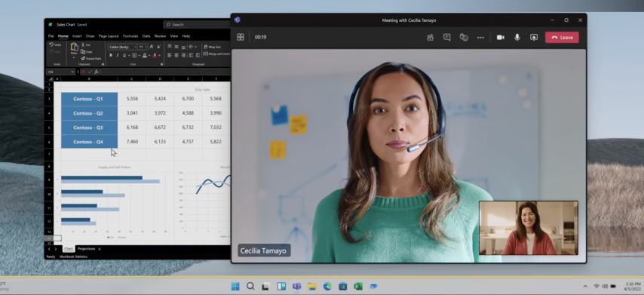The height and width of the screenshot is (295, 644).
Task: Toggle bold formatting in Excel
Action: tap(111, 55)
